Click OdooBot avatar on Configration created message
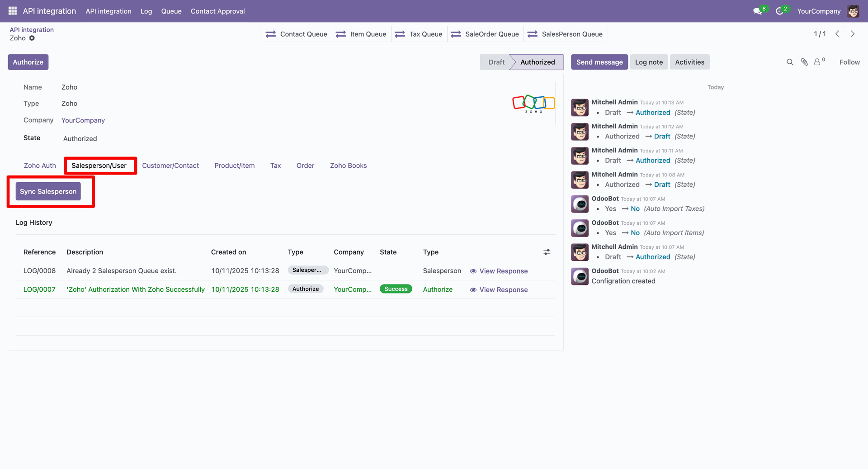 pos(580,276)
